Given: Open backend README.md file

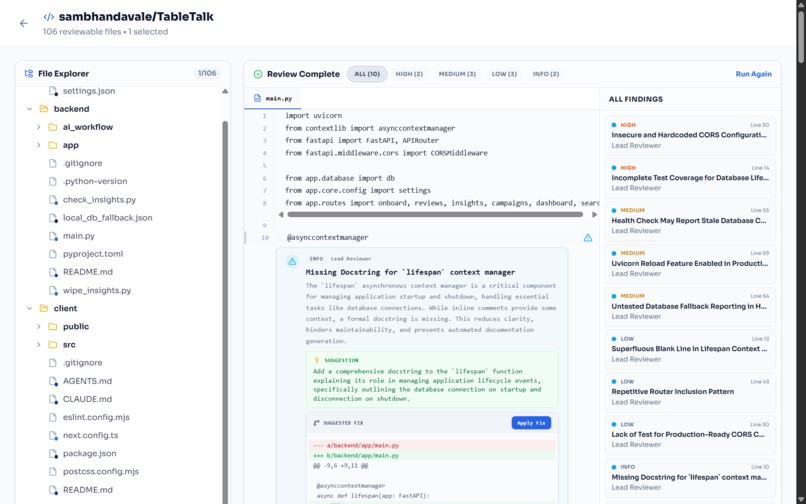Looking at the screenshot, I should tap(87, 272).
